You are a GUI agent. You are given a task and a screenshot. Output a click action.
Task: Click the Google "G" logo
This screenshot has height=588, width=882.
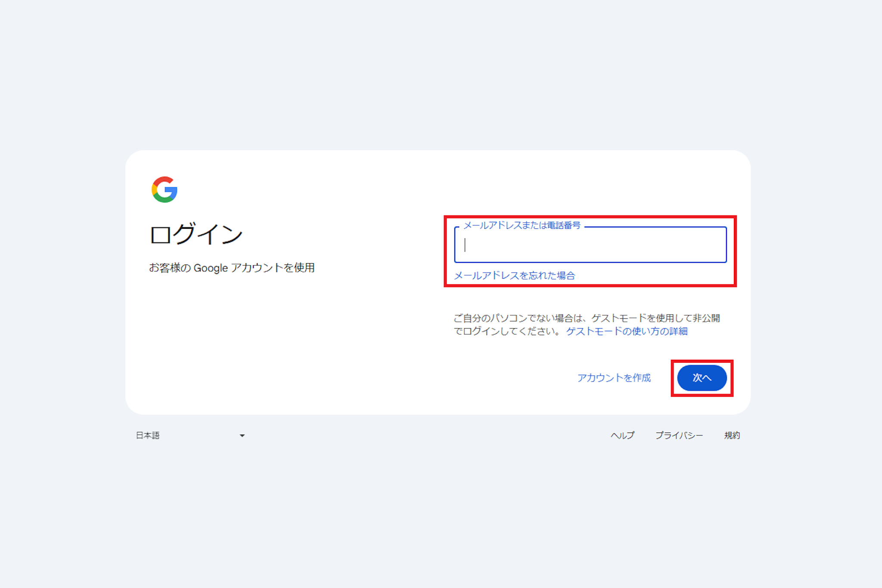[165, 190]
